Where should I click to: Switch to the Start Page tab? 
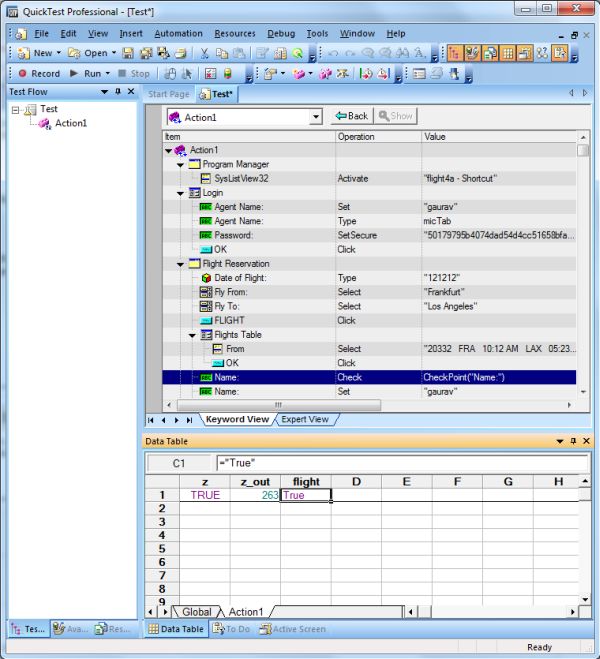pos(168,94)
